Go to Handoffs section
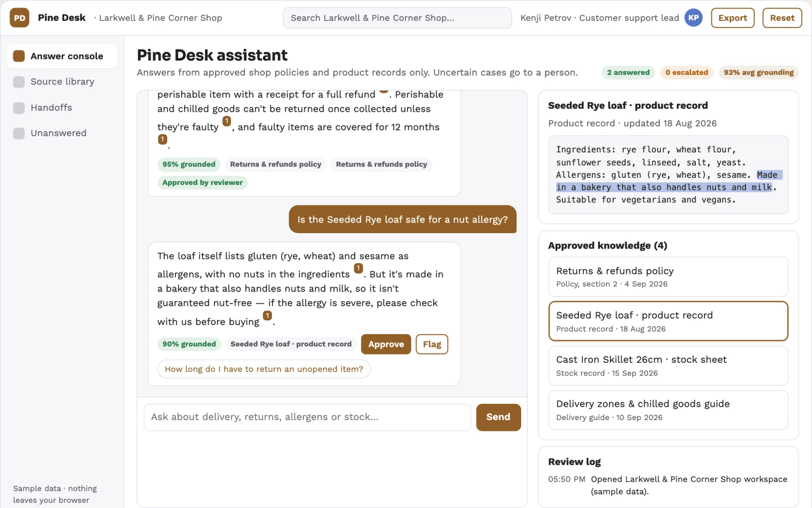This screenshot has height=508, width=812. click(62, 108)
